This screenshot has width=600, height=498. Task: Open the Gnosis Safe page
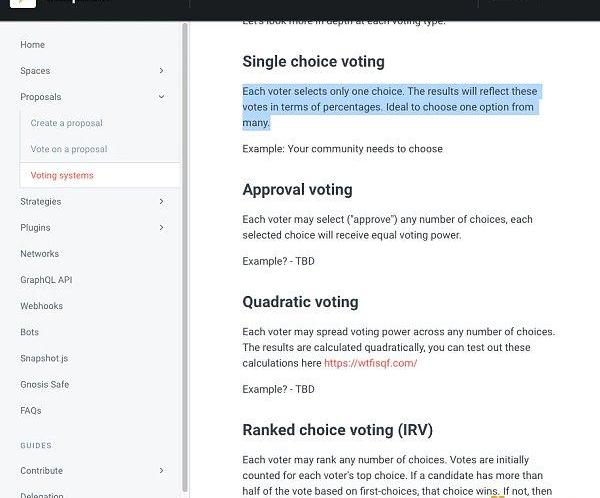[44, 384]
